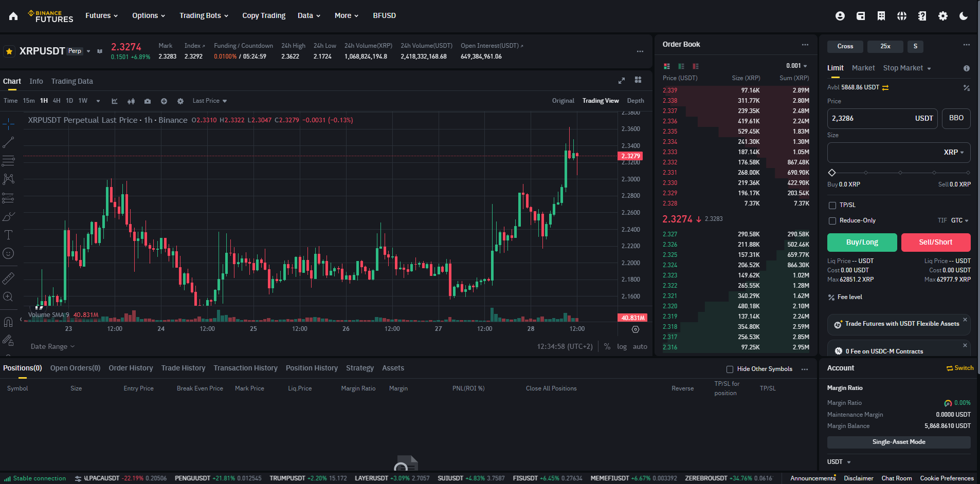Select the trend line drawing tool

point(8,142)
